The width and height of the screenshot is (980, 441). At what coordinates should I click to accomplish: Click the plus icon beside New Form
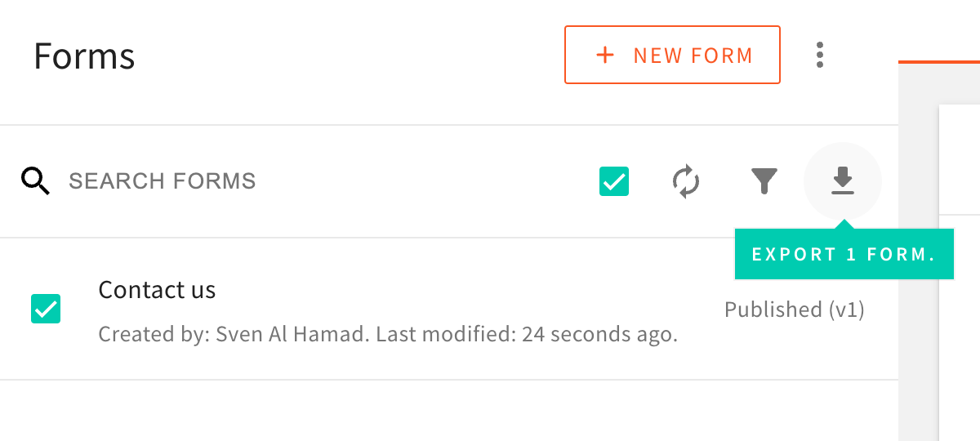coord(604,56)
